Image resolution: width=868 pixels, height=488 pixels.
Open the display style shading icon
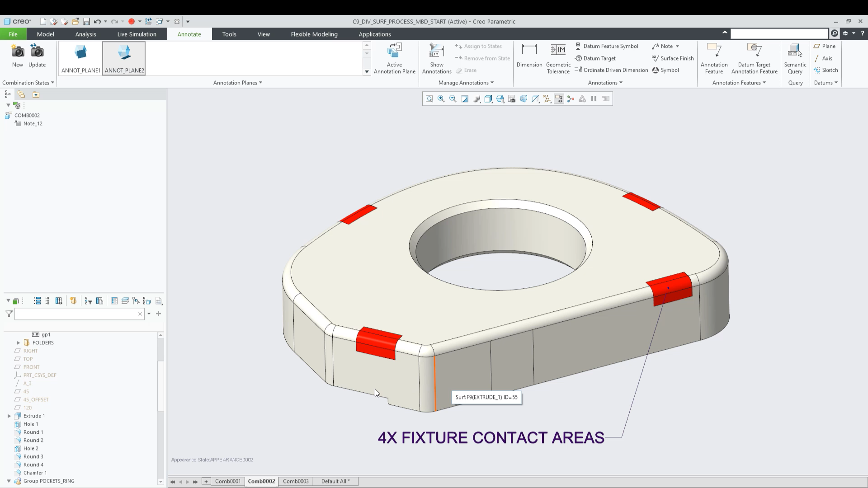[488, 99]
